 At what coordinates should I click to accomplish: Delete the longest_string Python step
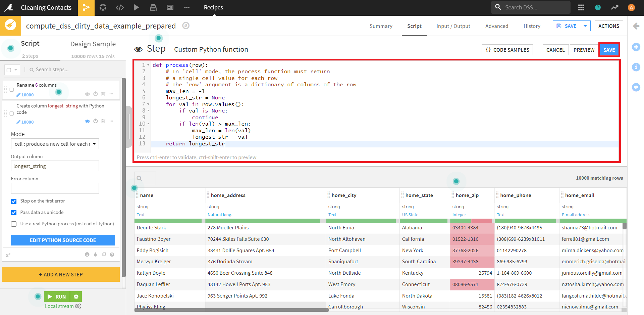103,121
